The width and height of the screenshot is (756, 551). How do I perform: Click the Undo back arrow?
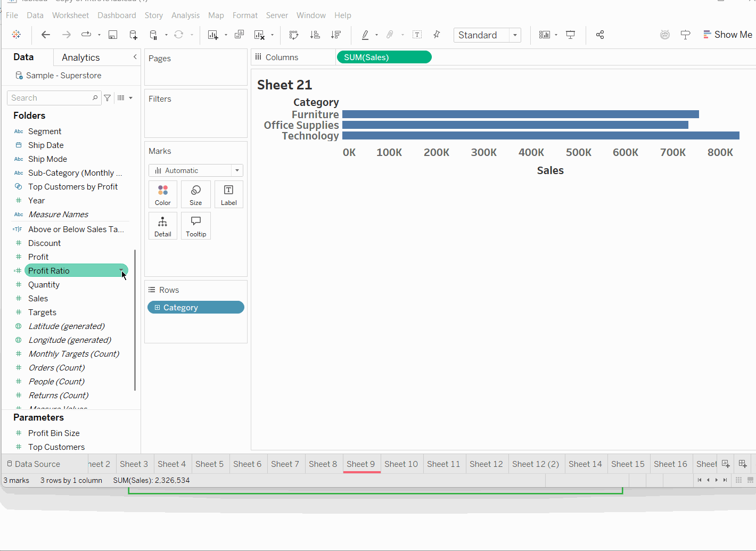(46, 35)
